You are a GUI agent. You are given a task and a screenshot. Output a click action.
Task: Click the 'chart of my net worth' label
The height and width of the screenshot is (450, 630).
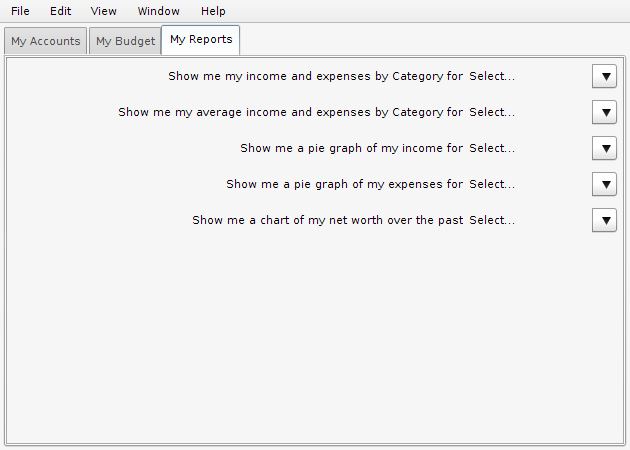point(327,220)
